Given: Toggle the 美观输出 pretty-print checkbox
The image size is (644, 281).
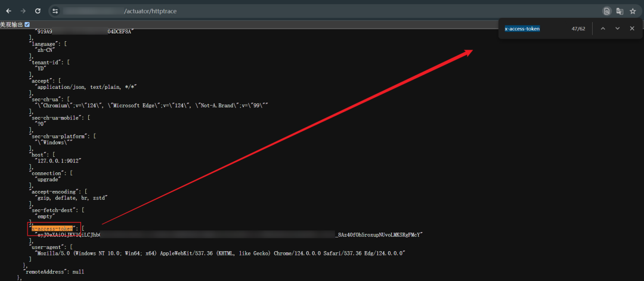Looking at the screenshot, I should [x=27, y=24].
